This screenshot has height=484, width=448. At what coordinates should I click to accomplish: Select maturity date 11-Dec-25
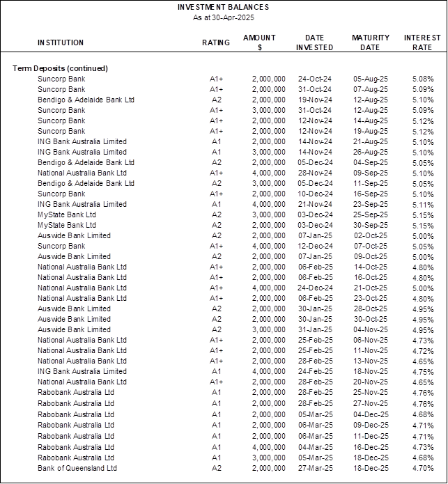point(371,437)
